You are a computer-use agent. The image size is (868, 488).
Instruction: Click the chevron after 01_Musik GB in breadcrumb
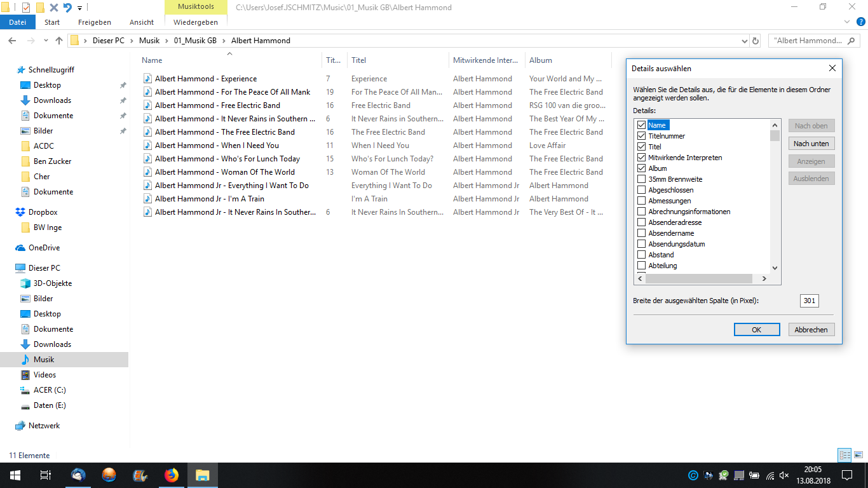224,41
